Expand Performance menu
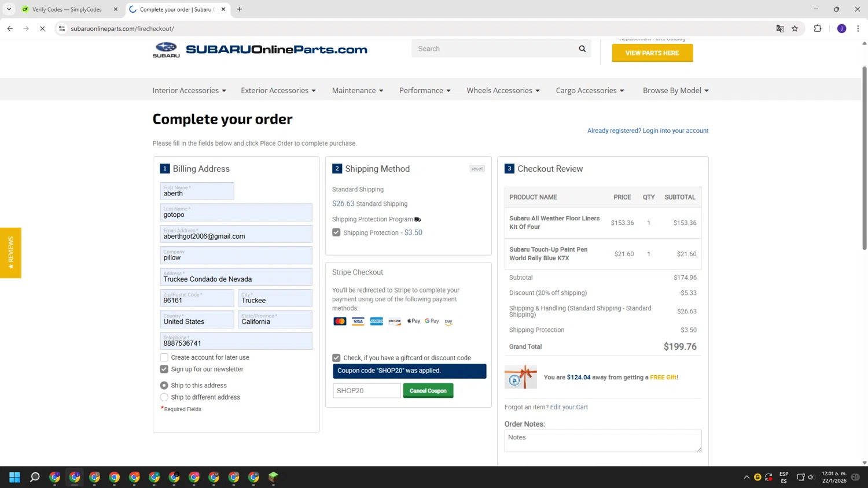This screenshot has height=488, width=868. pyautogui.click(x=425, y=91)
